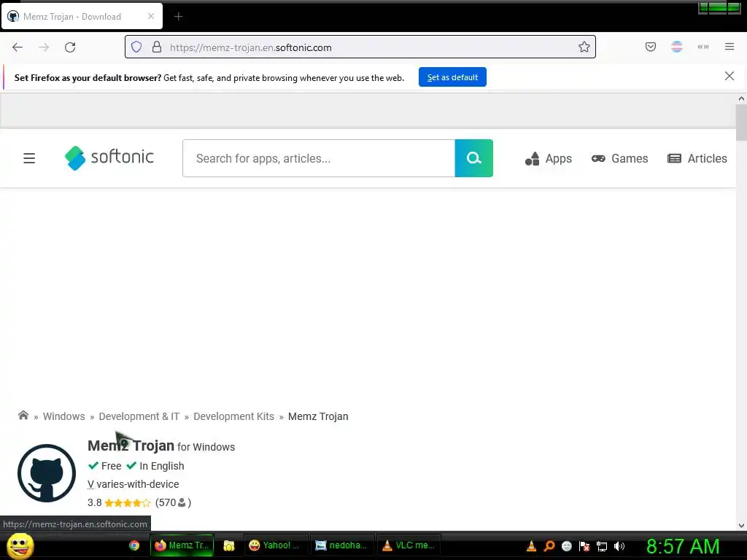The image size is (747, 560).
Task: Reload the current page
Action: pyautogui.click(x=70, y=47)
